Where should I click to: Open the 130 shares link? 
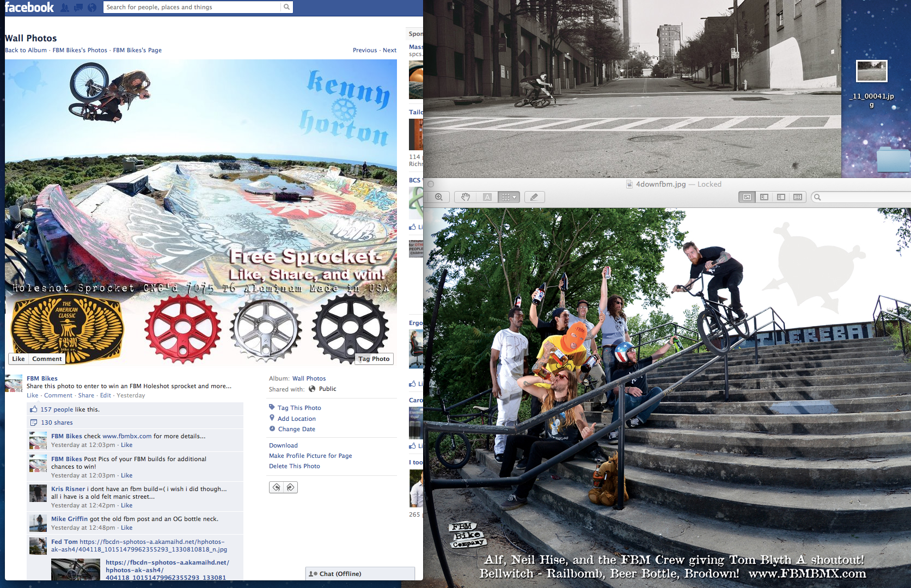click(x=57, y=422)
